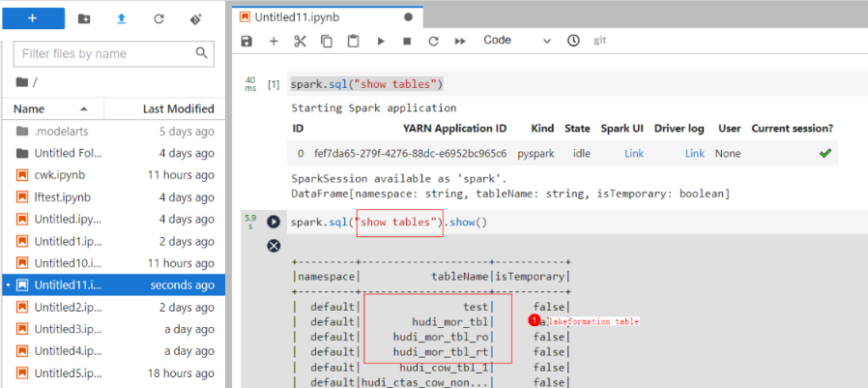Sort files by Last Modified column
Image resolution: width=868 pixels, height=388 pixels.
pyautogui.click(x=164, y=108)
